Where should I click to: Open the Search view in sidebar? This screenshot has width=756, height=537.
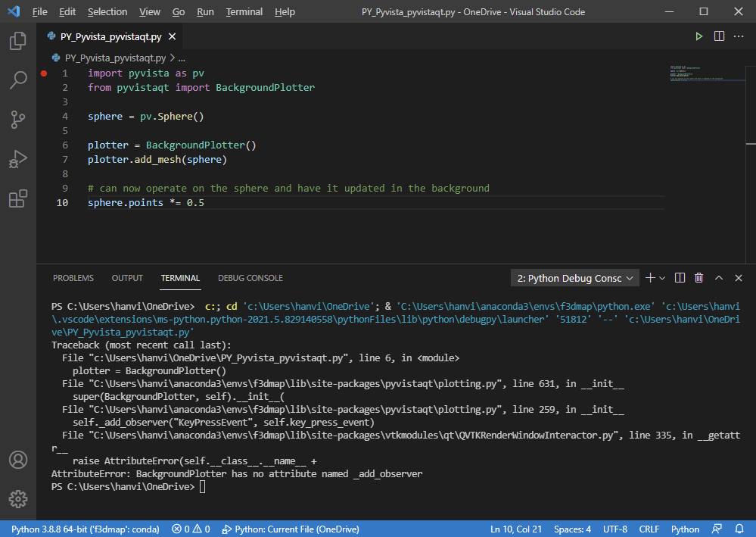tap(17, 80)
